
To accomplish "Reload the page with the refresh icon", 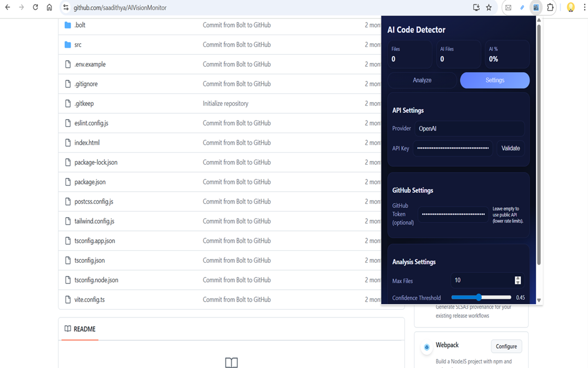I will (35, 7).
